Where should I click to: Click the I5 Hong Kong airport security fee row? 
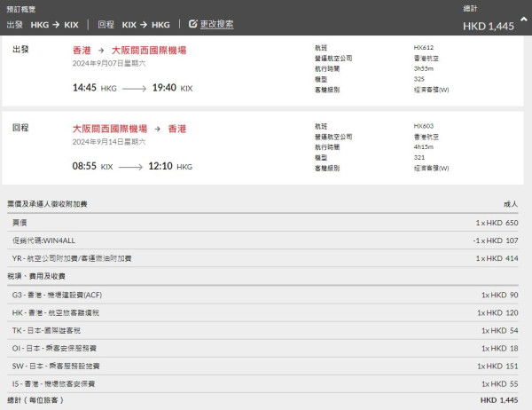pos(263,384)
